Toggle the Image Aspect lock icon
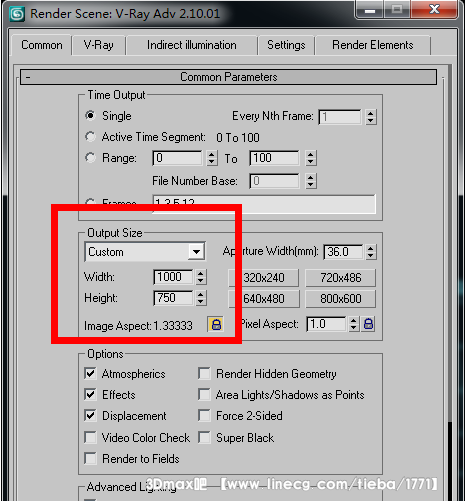This screenshot has width=467, height=501. click(216, 324)
